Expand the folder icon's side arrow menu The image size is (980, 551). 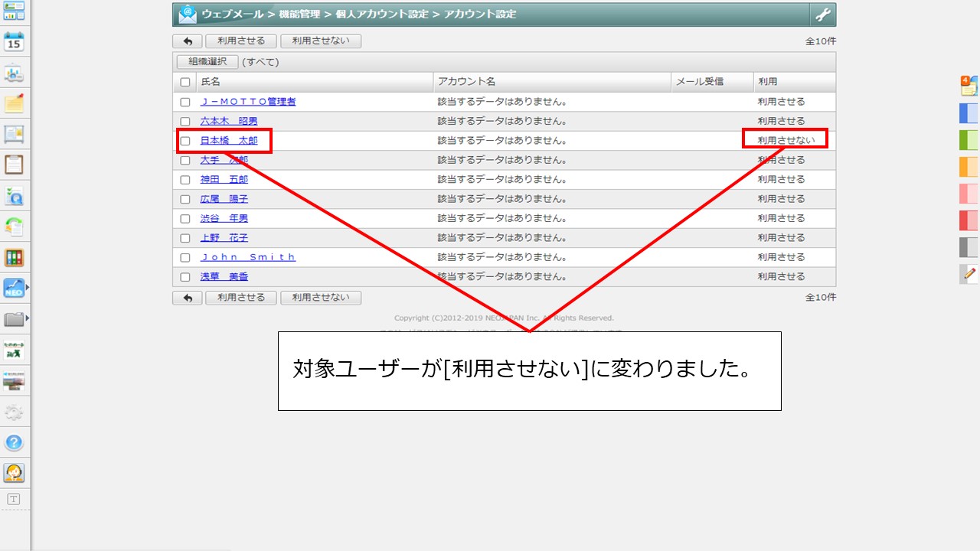coord(28,318)
